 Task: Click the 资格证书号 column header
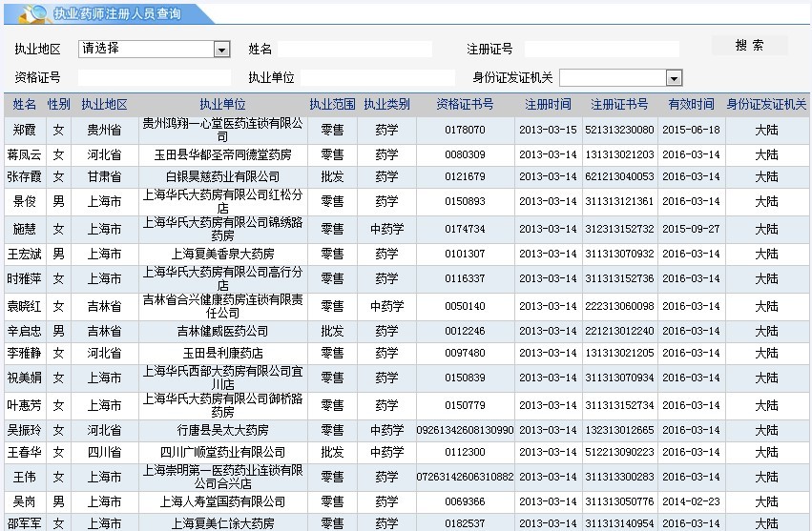(465, 105)
